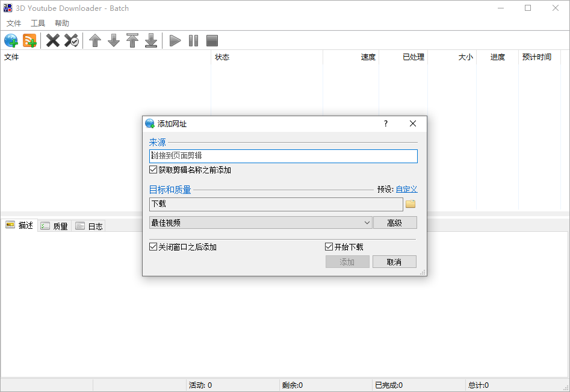Click the help question mark in dialog
570x392 pixels.
point(386,123)
